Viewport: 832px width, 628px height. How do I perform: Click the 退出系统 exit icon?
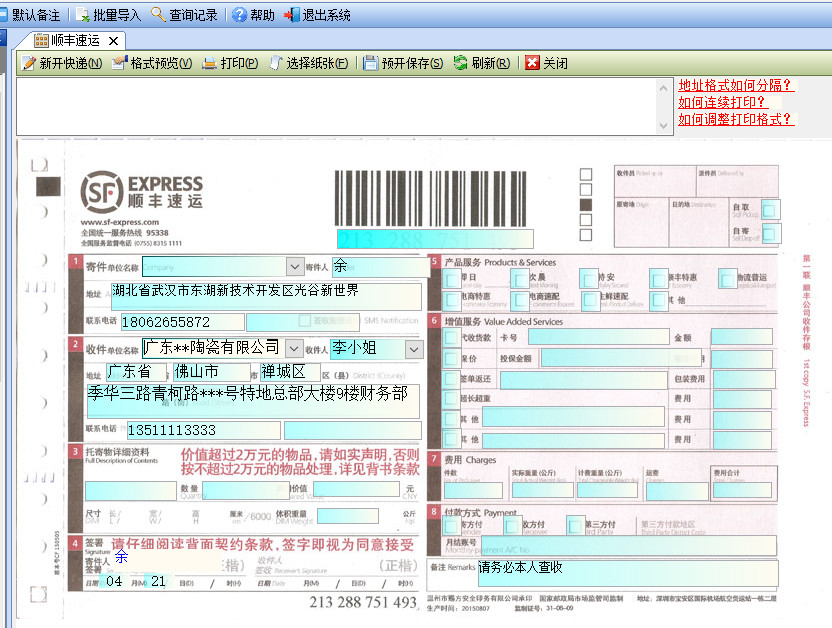tap(292, 15)
